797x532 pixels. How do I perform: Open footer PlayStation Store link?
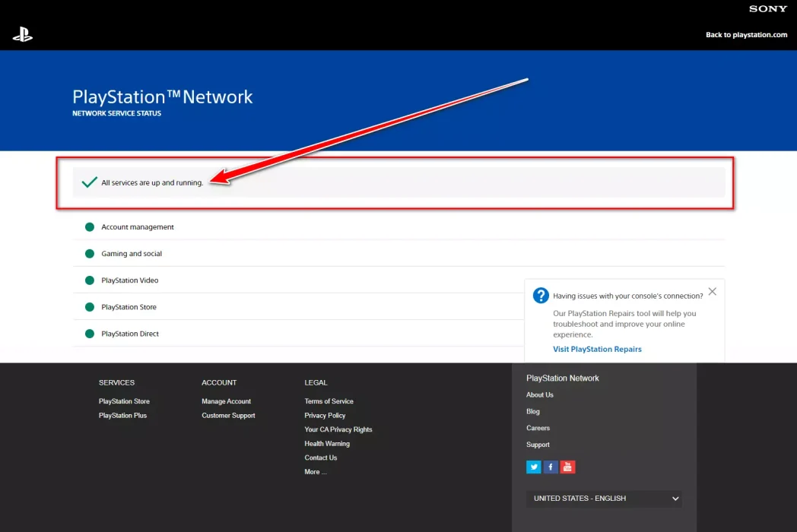pyautogui.click(x=124, y=401)
